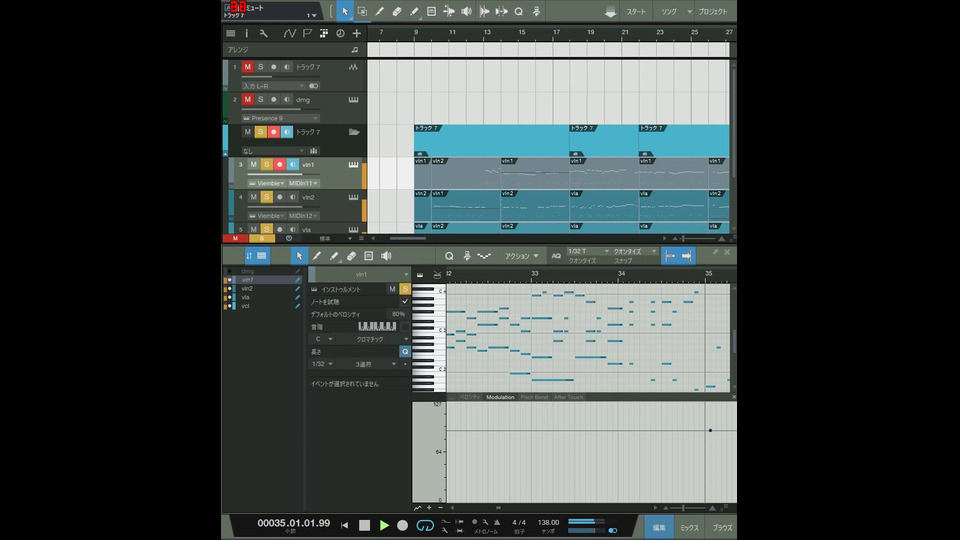Select the Split tool in main toolbar
The height and width of the screenshot is (540, 960).
(x=380, y=11)
